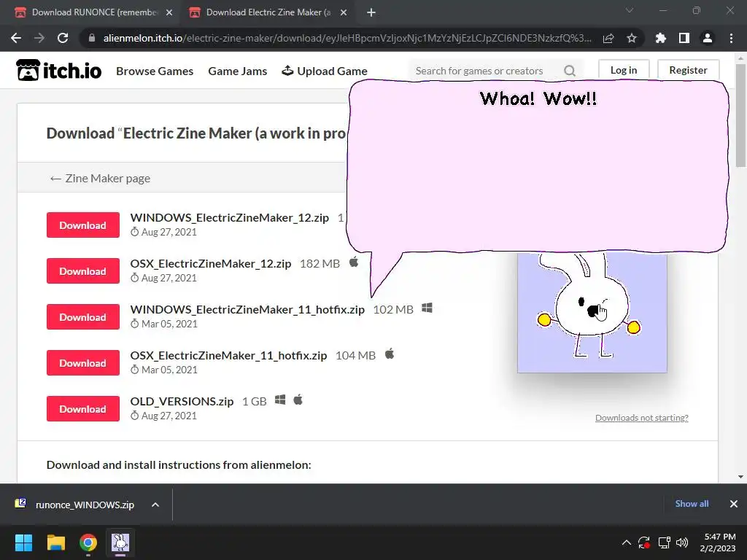Expand the runonce_WINDOWS.zip options chevron
The image size is (747, 560).
(x=155, y=505)
